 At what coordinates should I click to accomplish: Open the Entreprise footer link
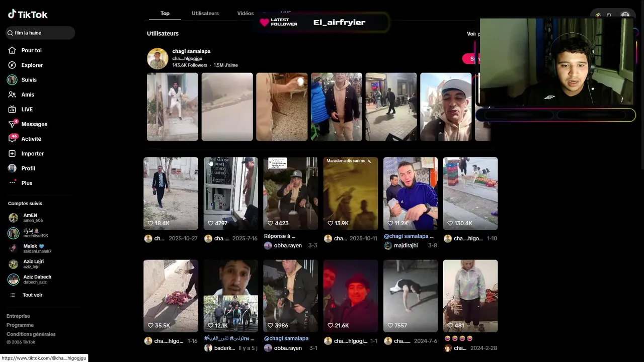click(18, 316)
